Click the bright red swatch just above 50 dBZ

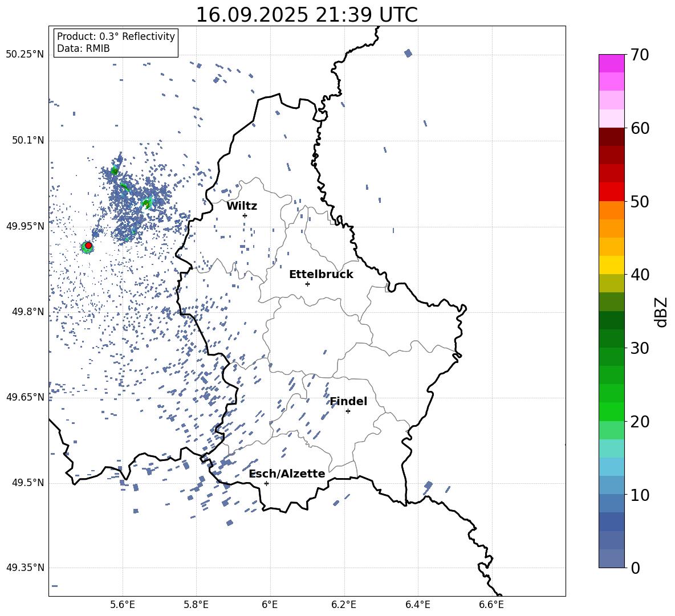tap(612, 192)
